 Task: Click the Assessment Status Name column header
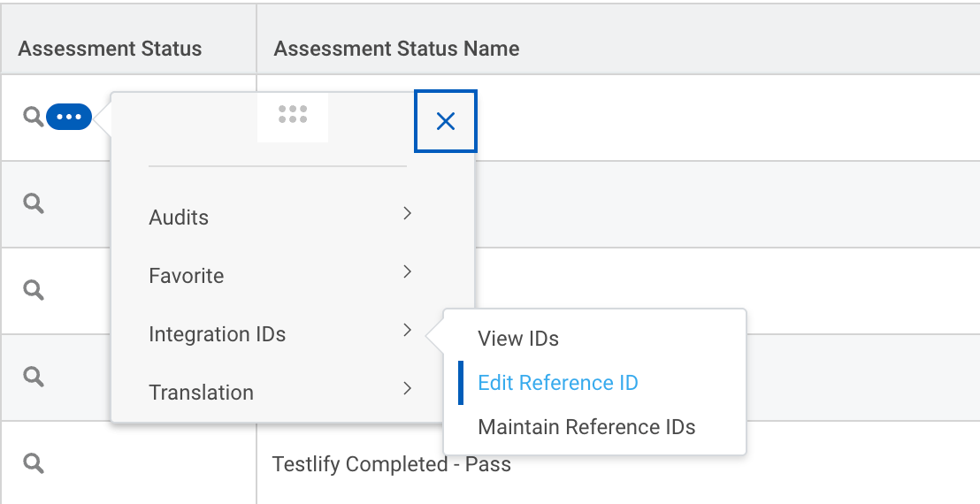(396, 49)
